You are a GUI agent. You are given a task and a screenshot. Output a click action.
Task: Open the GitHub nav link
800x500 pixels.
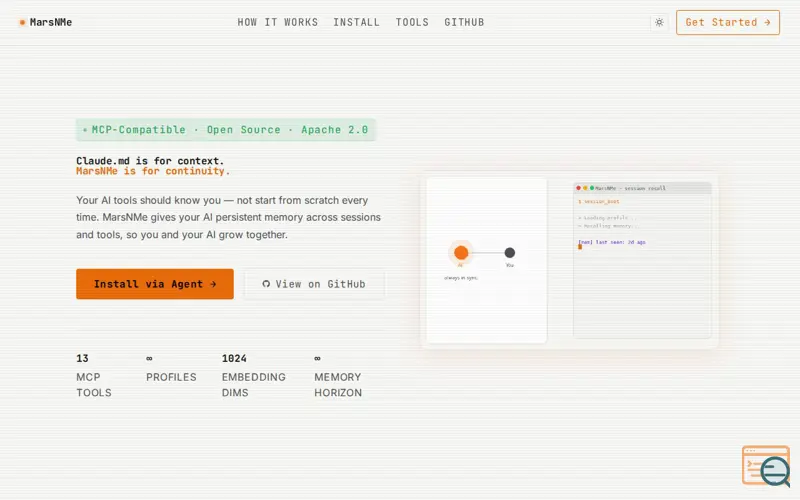pos(464,22)
